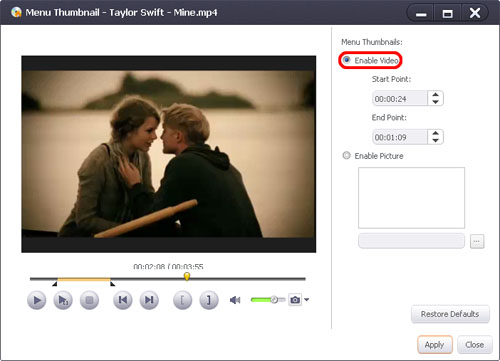
Task: Click the yellow playhead on timeline
Action: 187,276
